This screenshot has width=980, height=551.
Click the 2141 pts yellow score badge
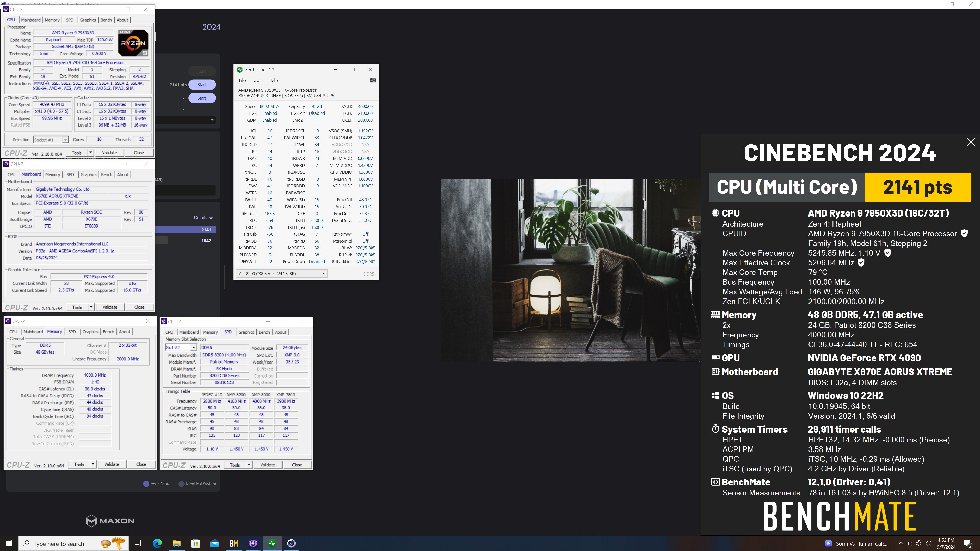[x=918, y=187]
